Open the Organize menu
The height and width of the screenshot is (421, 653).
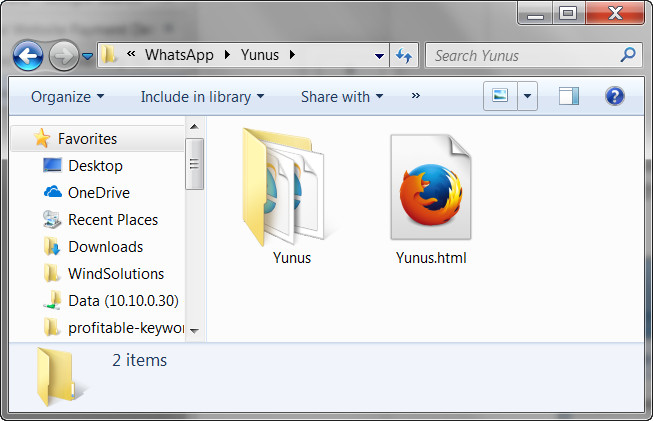(67, 97)
